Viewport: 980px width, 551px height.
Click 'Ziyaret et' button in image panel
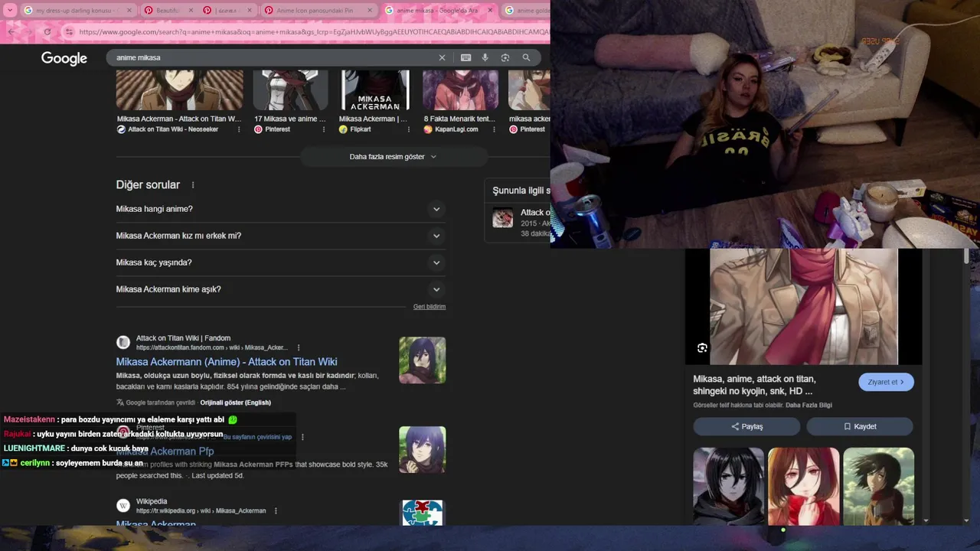(x=887, y=382)
